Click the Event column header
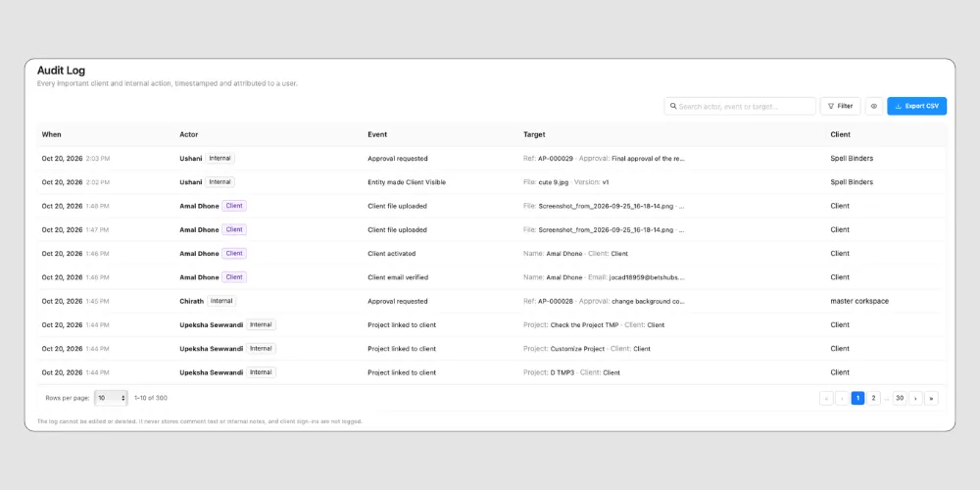The image size is (980, 490). point(377,134)
